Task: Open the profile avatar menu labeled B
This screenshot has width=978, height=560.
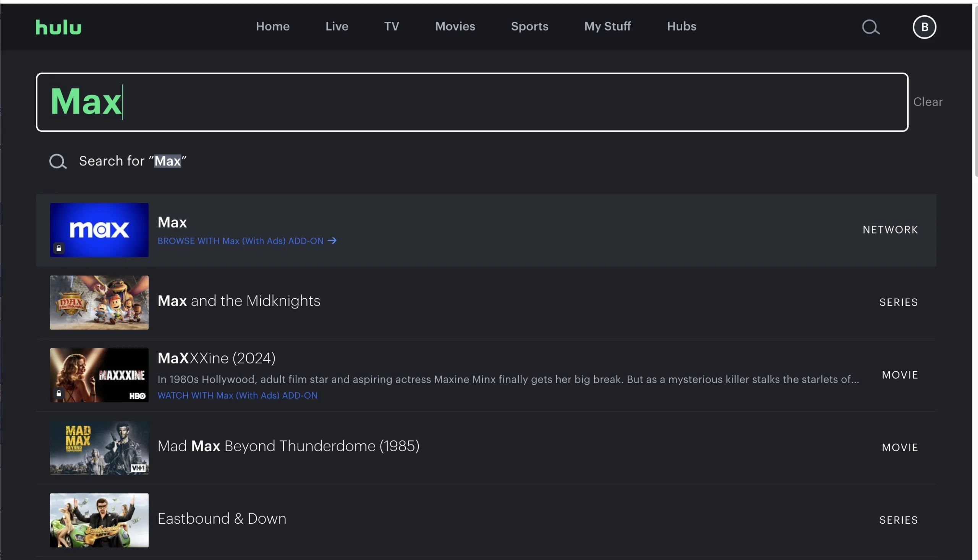Action: point(925,27)
